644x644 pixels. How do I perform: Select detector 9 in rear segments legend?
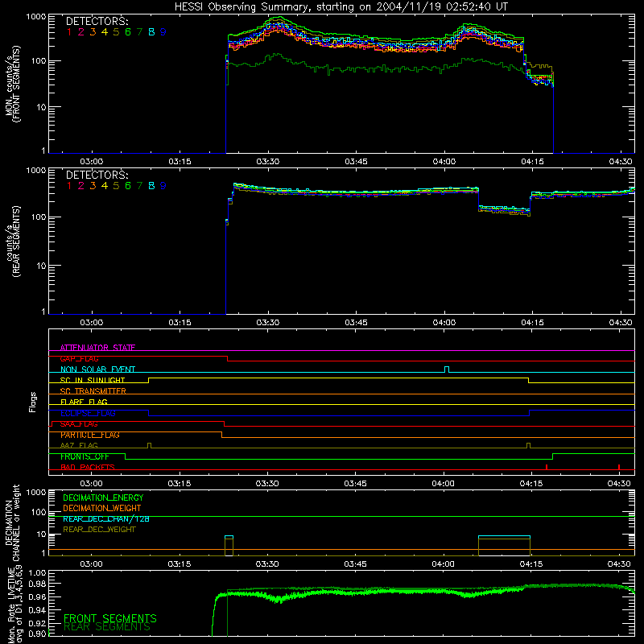click(163, 186)
